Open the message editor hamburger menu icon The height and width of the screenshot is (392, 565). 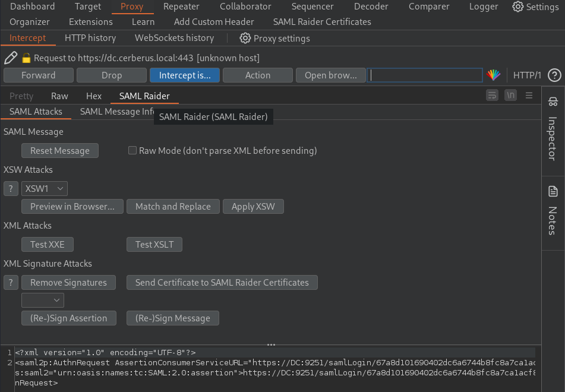click(529, 95)
